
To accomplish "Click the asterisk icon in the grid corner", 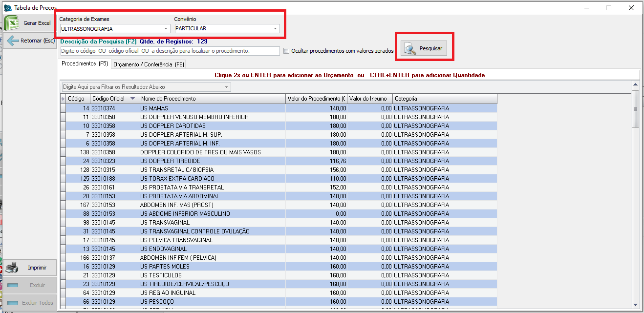I will coord(62,99).
